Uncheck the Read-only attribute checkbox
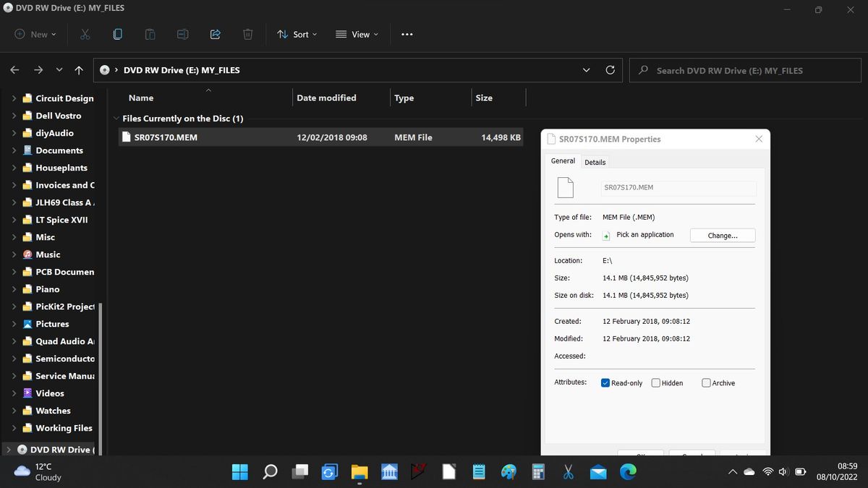The width and height of the screenshot is (868, 488). point(605,383)
